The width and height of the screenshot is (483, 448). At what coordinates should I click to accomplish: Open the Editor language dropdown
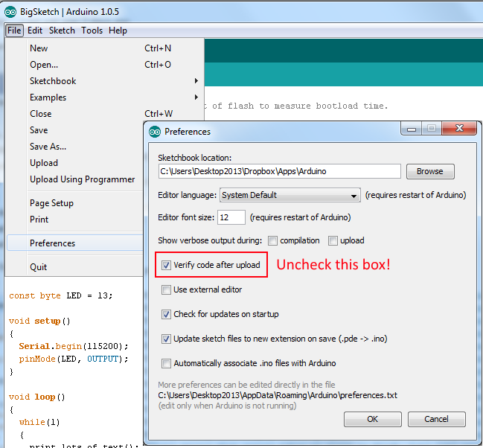(290, 195)
